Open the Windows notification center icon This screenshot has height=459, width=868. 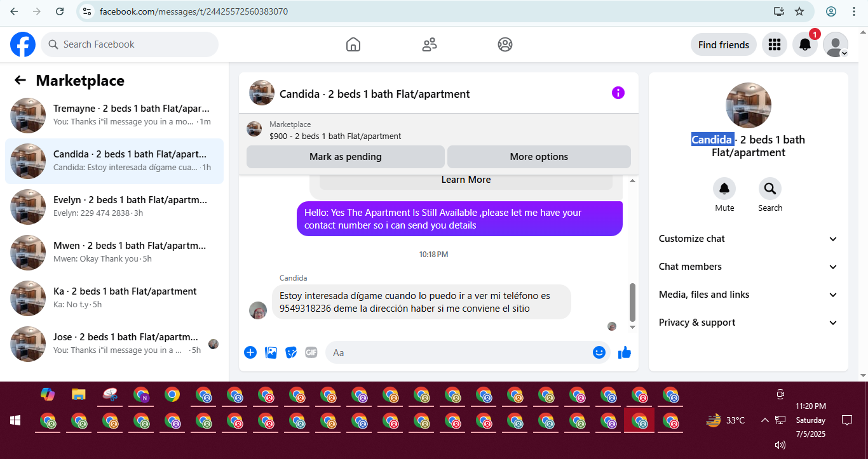click(846, 420)
